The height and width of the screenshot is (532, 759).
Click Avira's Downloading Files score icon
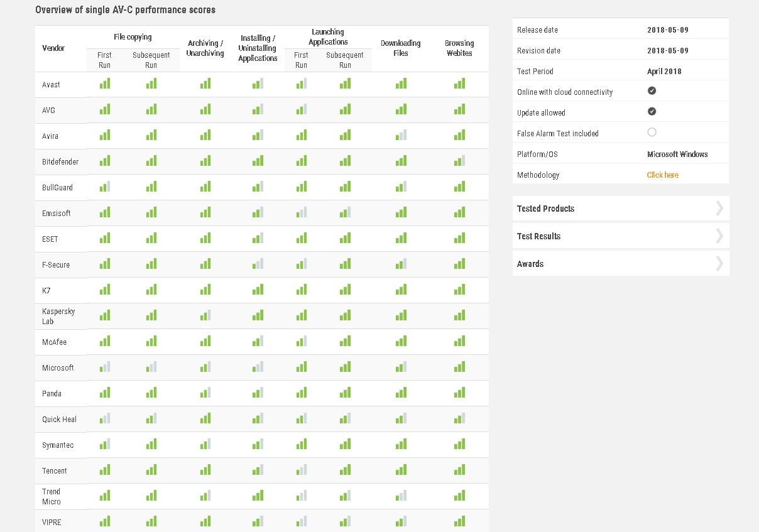pyautogui.click(x=401, y=135)
